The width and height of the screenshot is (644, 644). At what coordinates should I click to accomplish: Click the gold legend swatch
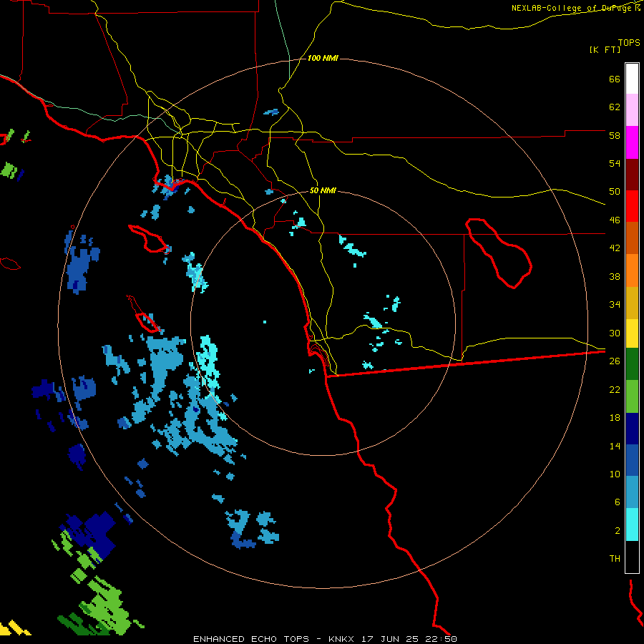click(x=632, y=303)
